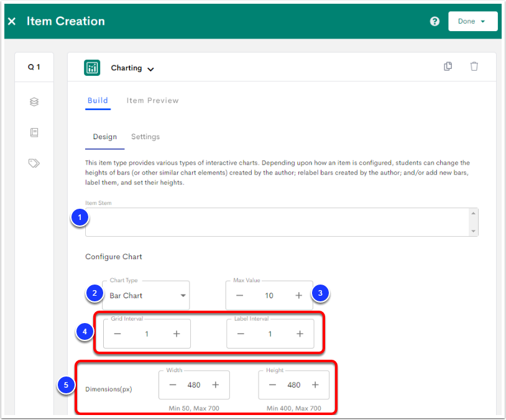Open the Settings sub-tab
Screen dimensions: 506x420
coord(145,137)
